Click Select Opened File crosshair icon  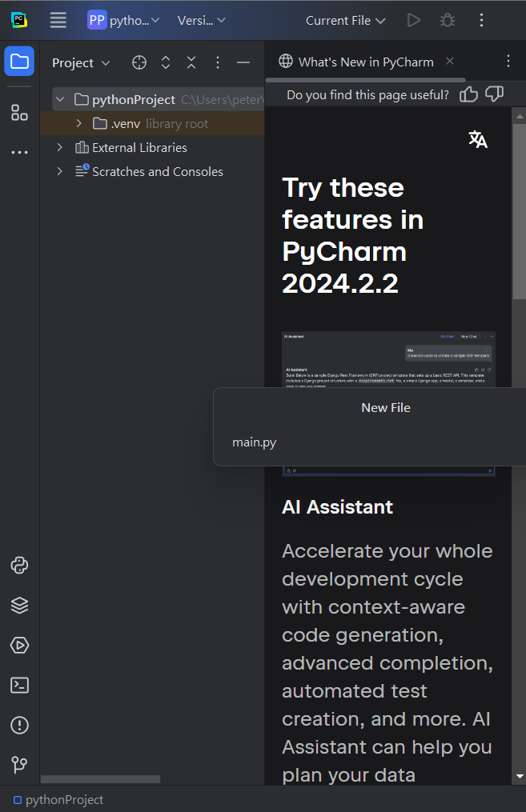(x=139, y=62)
